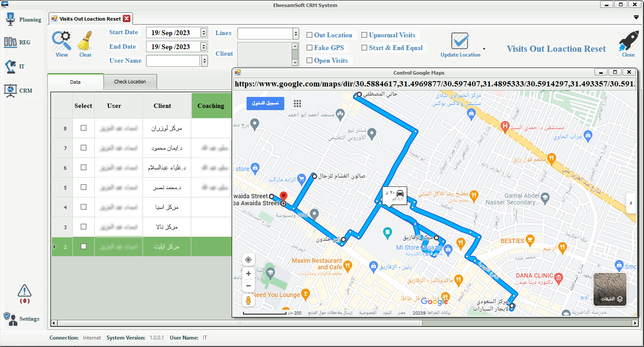Open the Update Location dropdown arrow
Screen dimensions: 644x347
[484, 49]
